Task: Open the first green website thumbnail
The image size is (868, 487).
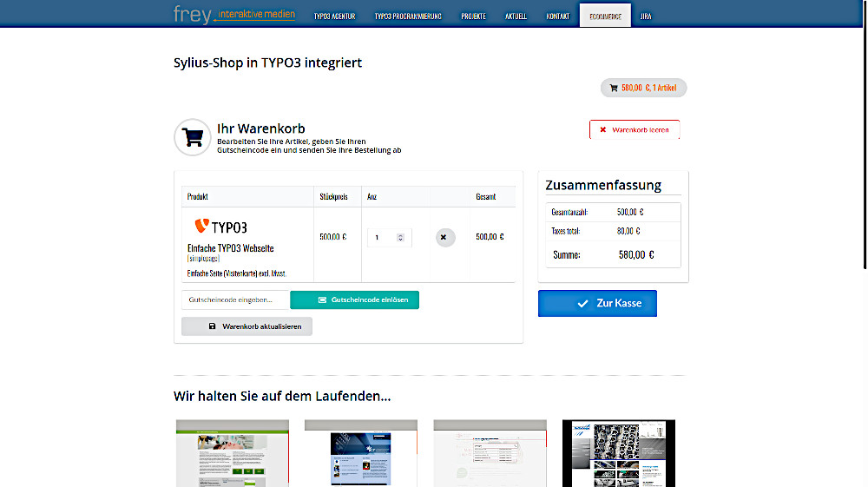Action: [x=233, y=453]
